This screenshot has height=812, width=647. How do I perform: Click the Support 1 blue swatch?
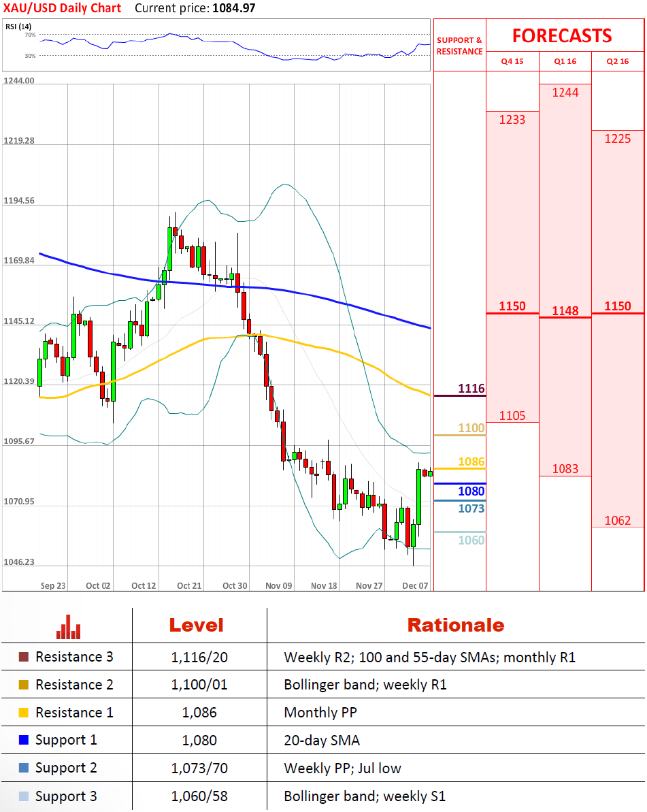point(23,739)
